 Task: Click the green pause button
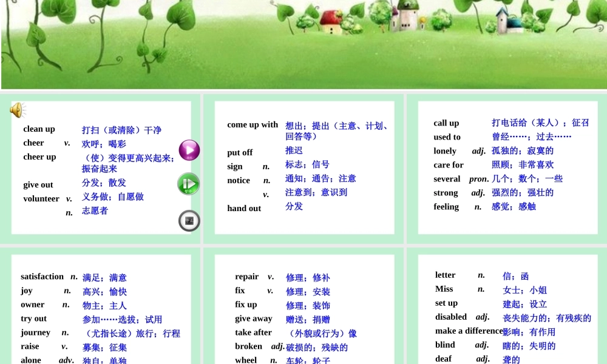click(189, 184)
